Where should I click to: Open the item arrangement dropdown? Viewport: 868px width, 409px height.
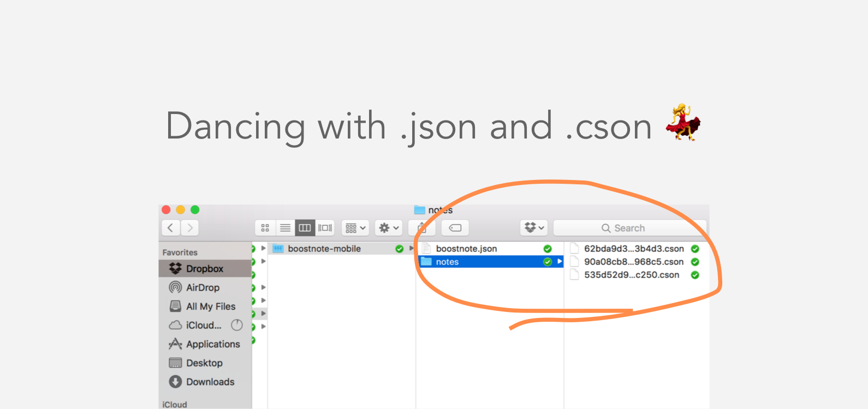click(355, 228)
